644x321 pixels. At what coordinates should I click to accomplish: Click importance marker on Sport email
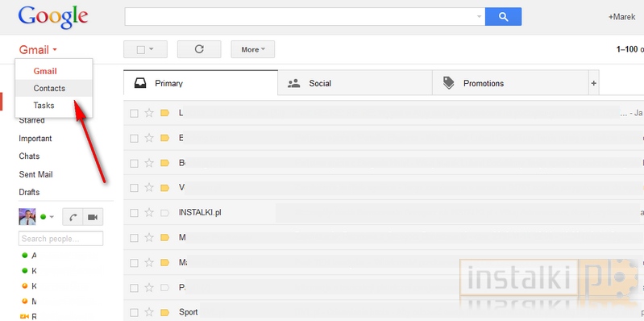point(164,312)
